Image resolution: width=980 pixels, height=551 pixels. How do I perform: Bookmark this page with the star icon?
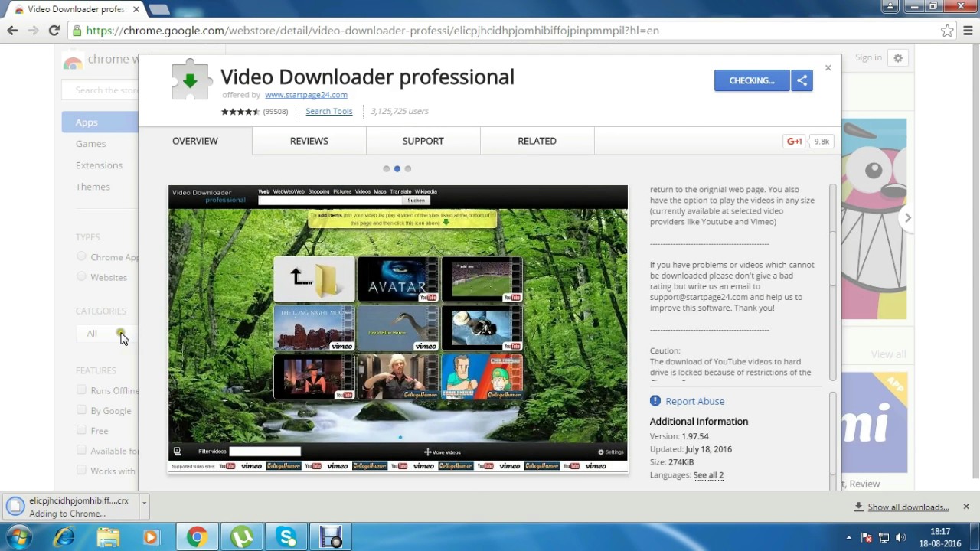(947, 31)
